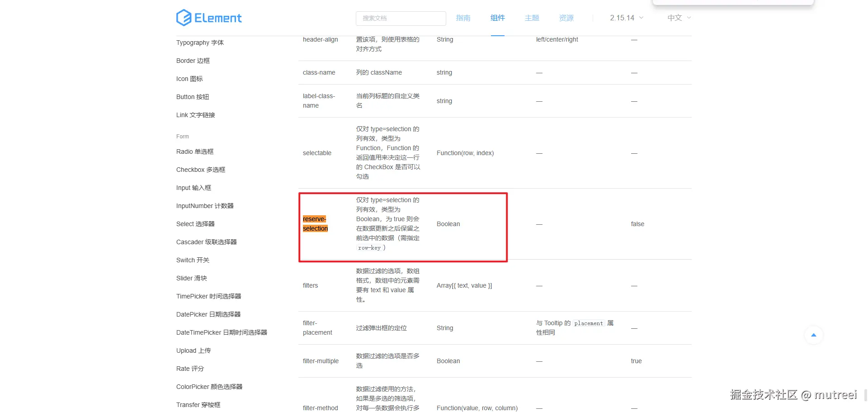This screenshot has width=868, height=412.
Task: Open Slider 滑块 sidebar page
Action: click(x=192, y=278)
